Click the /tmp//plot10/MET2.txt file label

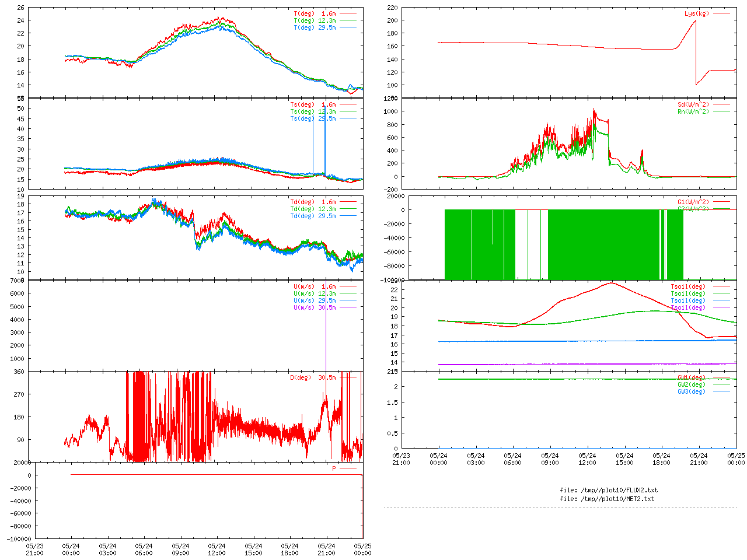tap(607, 499)
